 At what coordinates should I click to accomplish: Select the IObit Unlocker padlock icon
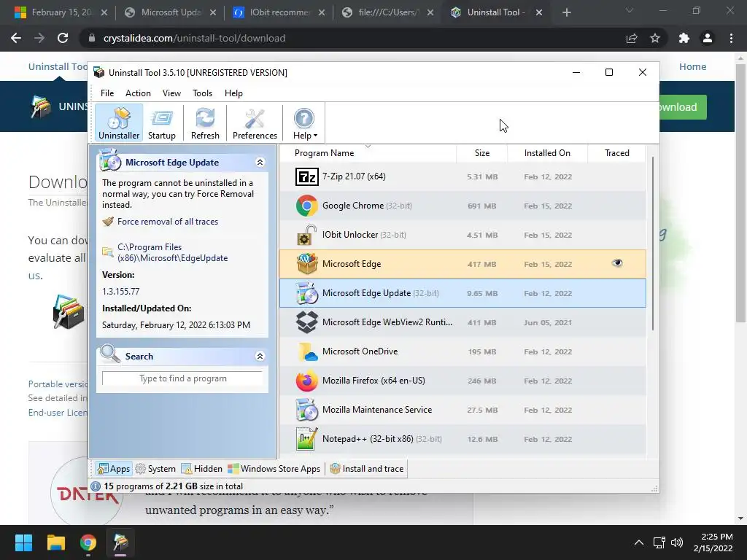pos(307,235)
